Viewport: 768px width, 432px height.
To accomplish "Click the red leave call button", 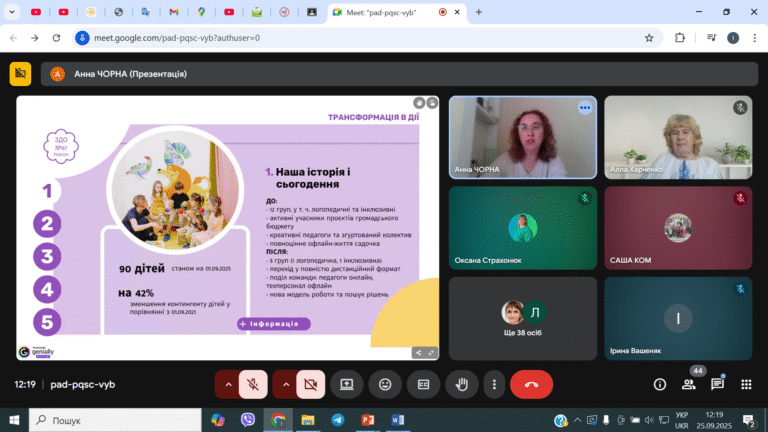I will coord(531,384).
